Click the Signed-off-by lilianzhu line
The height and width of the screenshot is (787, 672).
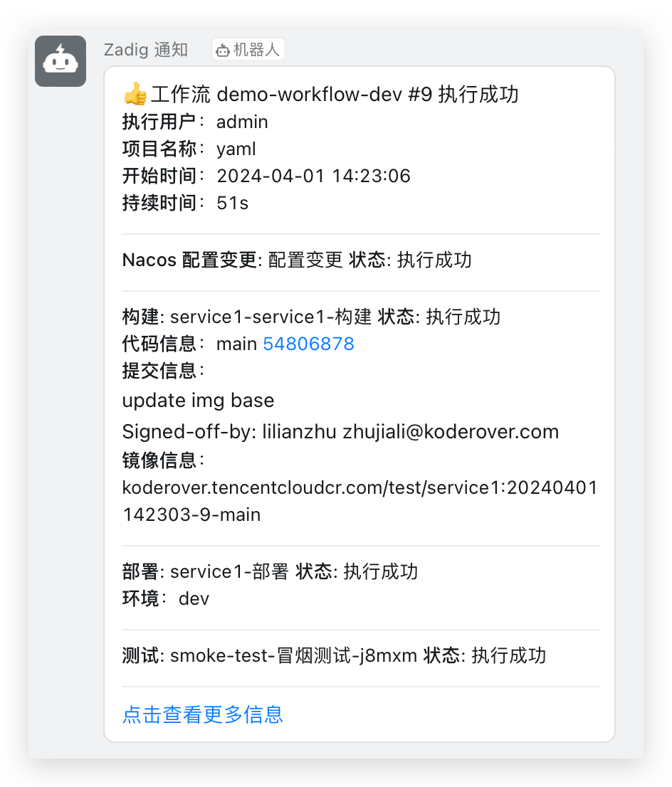[340, 432]
